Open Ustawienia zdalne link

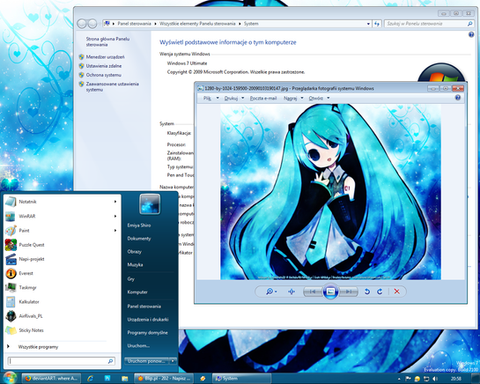coord(104,66)
